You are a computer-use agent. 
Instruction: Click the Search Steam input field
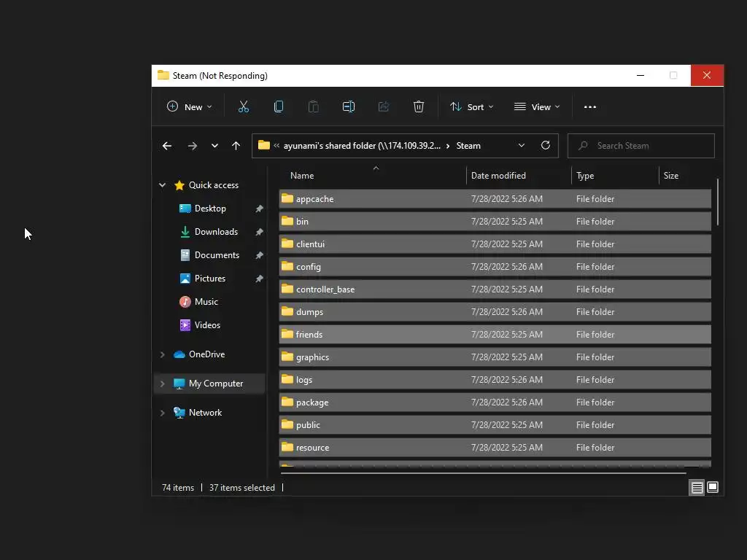click(x=640, y=146)
